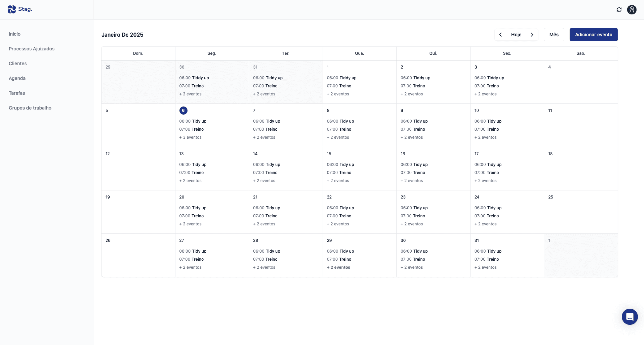Open 06:00 Tidy up on day 27

(193, 251)
